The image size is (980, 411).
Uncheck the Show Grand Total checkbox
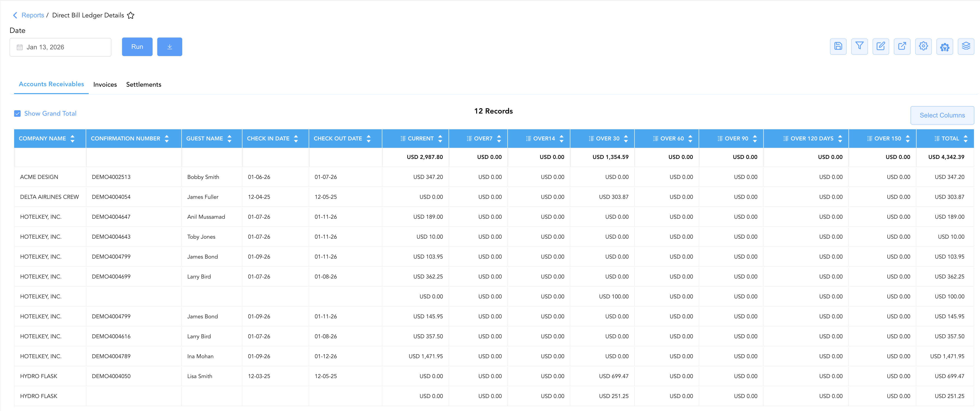pyautogui.click(x=18, y=113)
